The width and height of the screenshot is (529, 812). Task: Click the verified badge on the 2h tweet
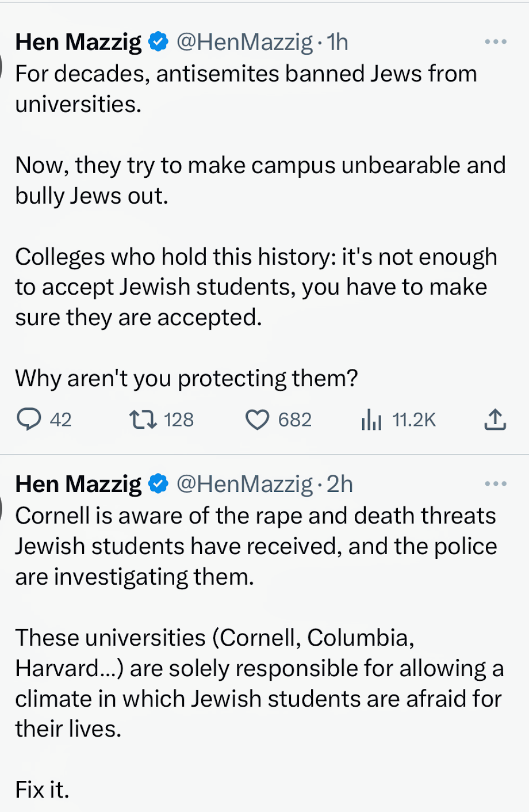tap(158, 484)
